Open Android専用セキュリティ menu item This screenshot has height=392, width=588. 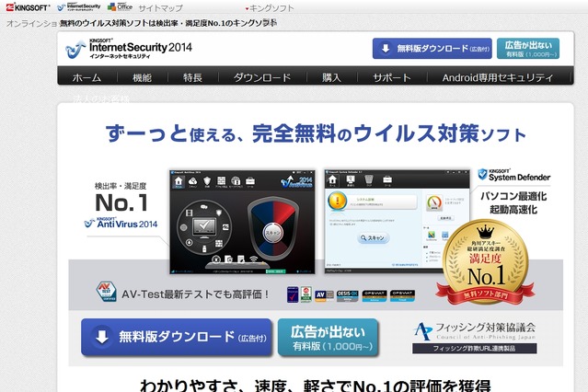pyautogui.click(x=498, y=77)
